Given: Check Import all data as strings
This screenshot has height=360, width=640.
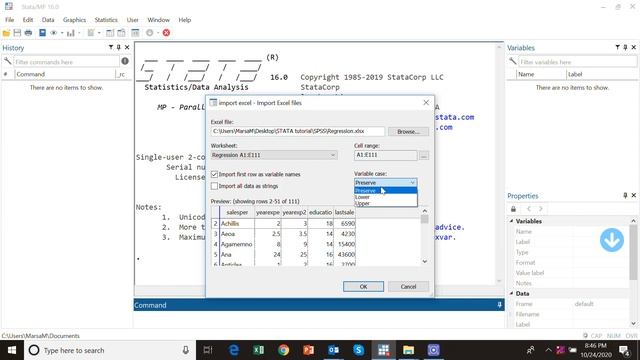Looking at the screenshot, I should pyautogui.click(x=214, y=186).
